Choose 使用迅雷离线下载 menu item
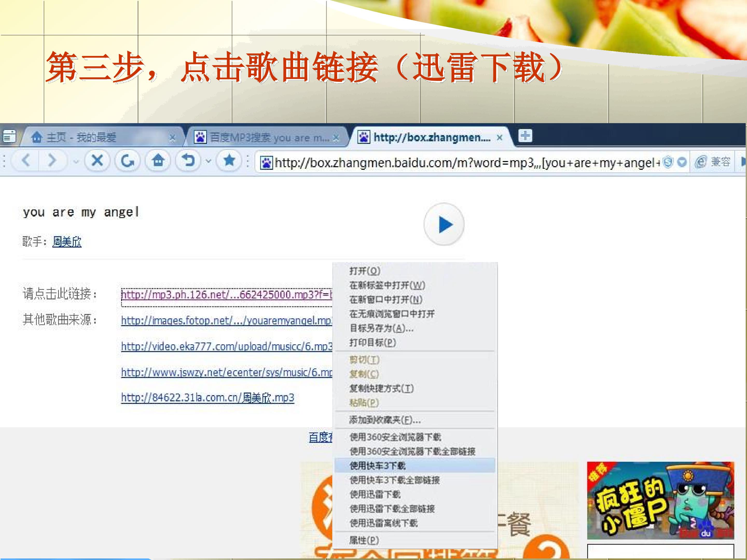This screenshot has height=560, width=747. pos(415,523)
